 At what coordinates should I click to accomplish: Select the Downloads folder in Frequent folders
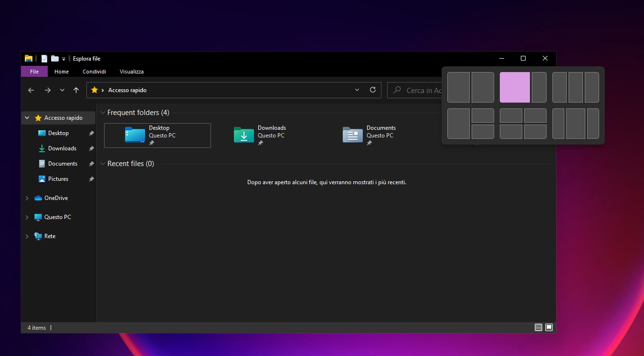[265, 136]
